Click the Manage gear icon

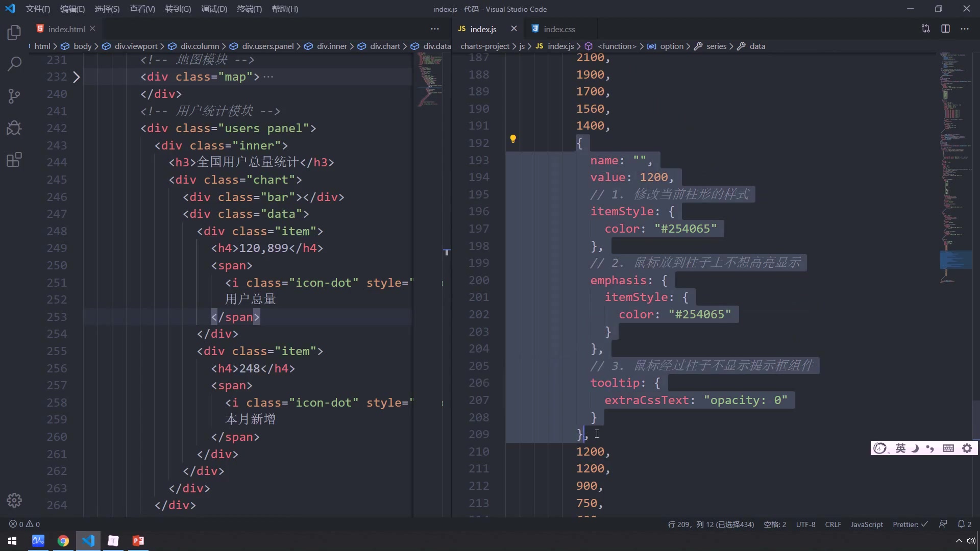(14, 500)
